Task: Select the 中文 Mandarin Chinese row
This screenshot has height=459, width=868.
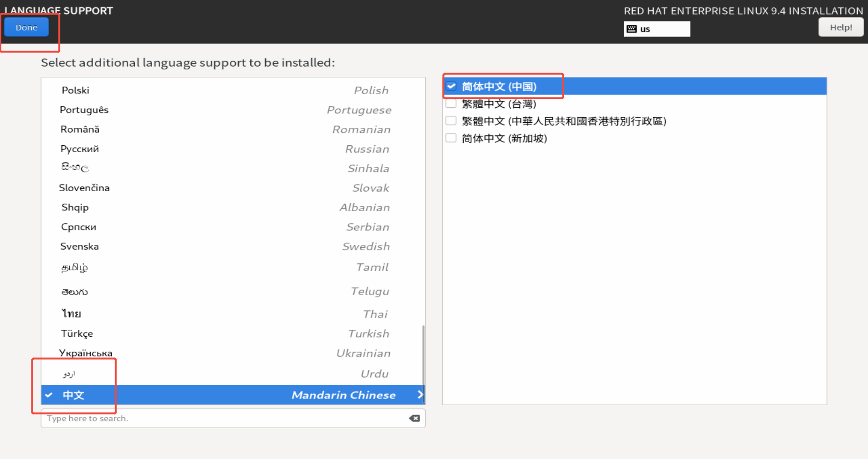Action: coord(233,395)
